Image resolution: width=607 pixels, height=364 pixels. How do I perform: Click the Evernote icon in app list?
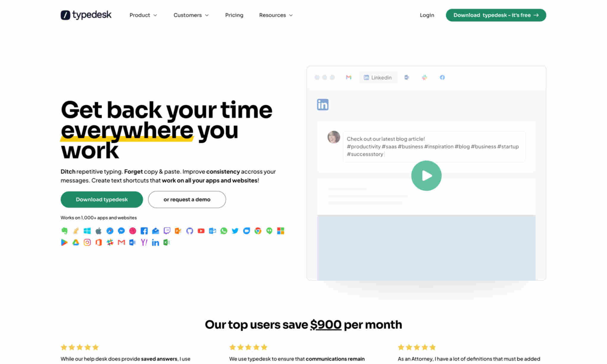point(64,230)
